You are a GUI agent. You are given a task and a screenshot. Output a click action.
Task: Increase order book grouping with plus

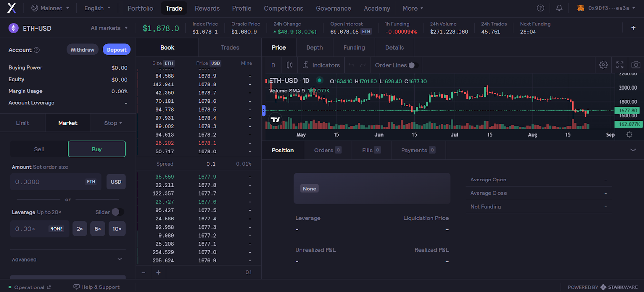point(158,273)
